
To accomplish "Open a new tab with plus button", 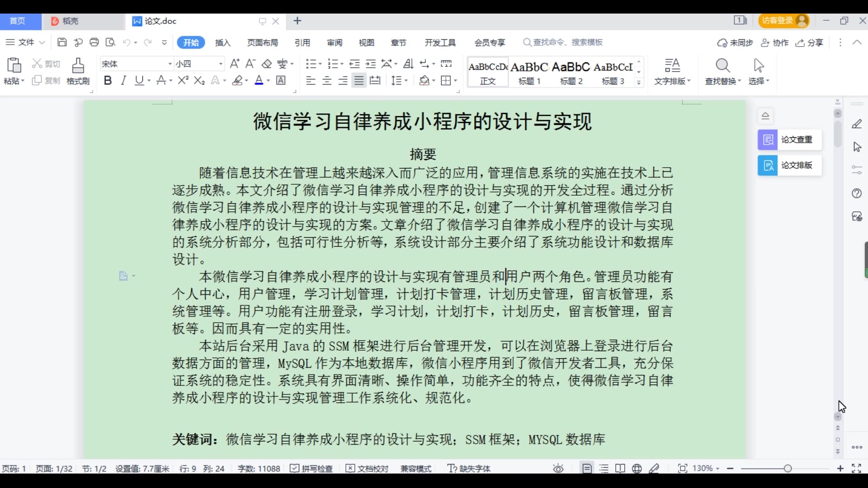I will pyautogui.click(x=297, y=21).
